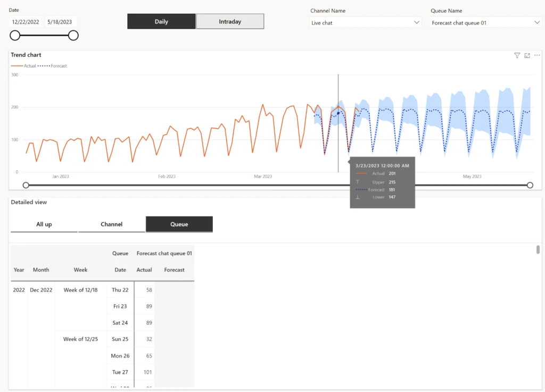The width and height of the screenshot is (545, 392).
Task: Switch to the All up tab
Action: (44, 224)
